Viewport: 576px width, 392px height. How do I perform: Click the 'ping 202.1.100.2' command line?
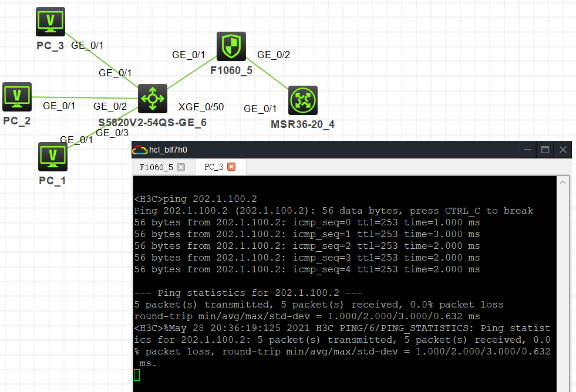click(x=196, y=199)
